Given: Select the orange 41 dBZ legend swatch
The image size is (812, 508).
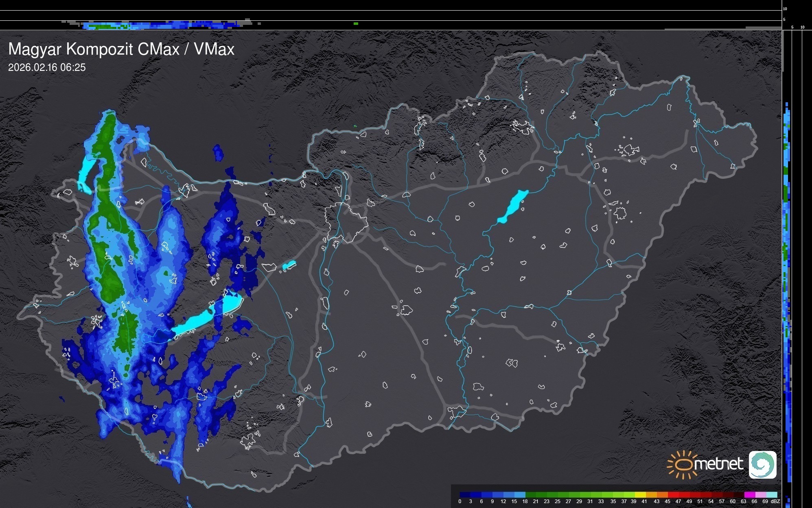Looking at the screenshot, I should click(651, 495).
